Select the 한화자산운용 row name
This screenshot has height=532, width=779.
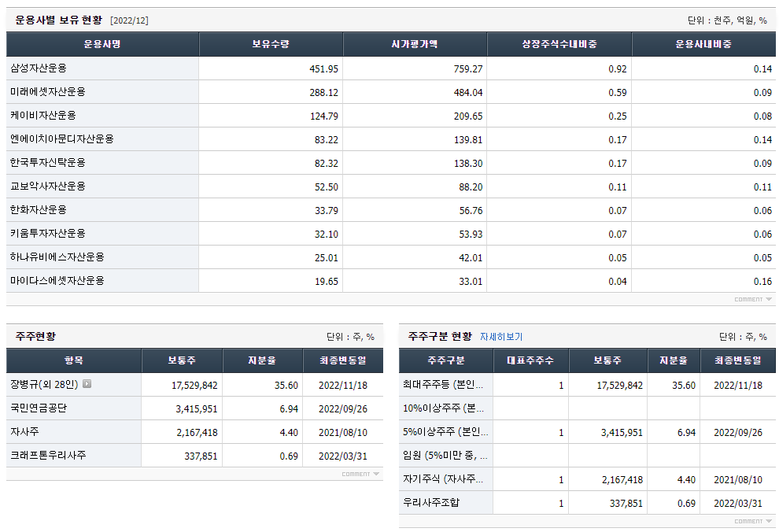click(x=39, y=209)
